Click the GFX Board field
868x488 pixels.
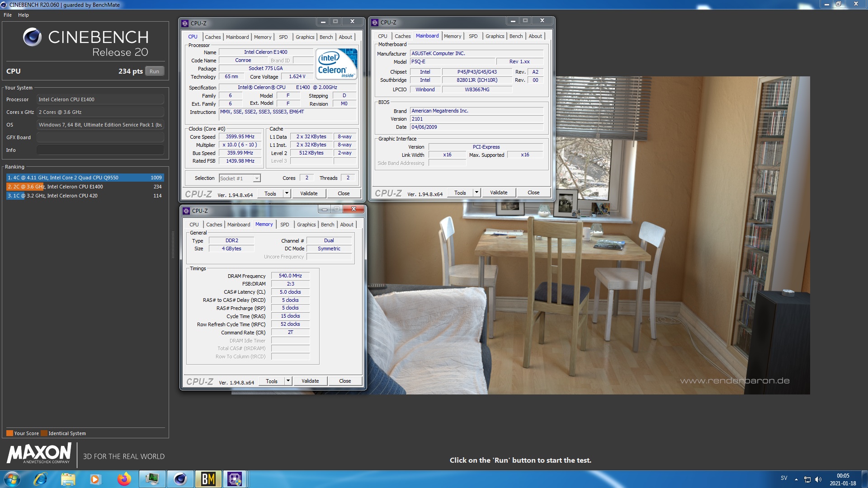click(100, 137)
